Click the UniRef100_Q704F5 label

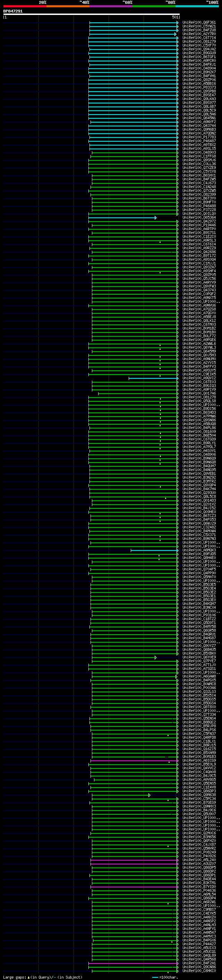tap(199, 569)
